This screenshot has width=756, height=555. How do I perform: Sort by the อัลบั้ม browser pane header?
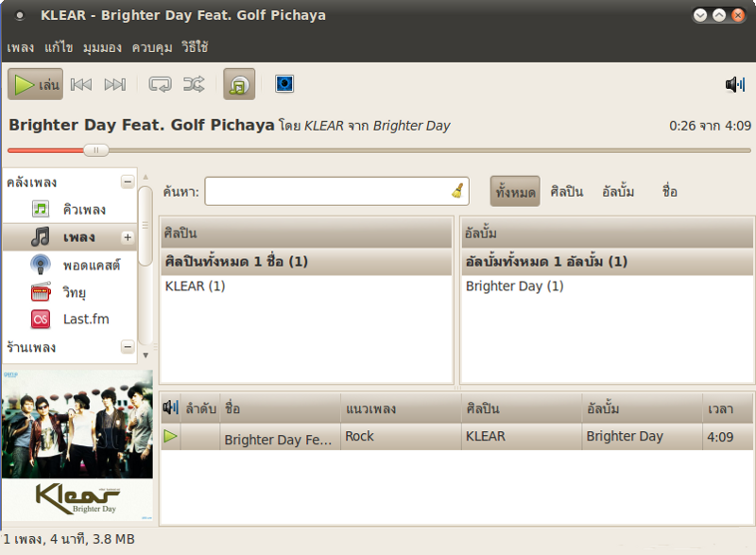pyautogui.click(x=608, y=233)
